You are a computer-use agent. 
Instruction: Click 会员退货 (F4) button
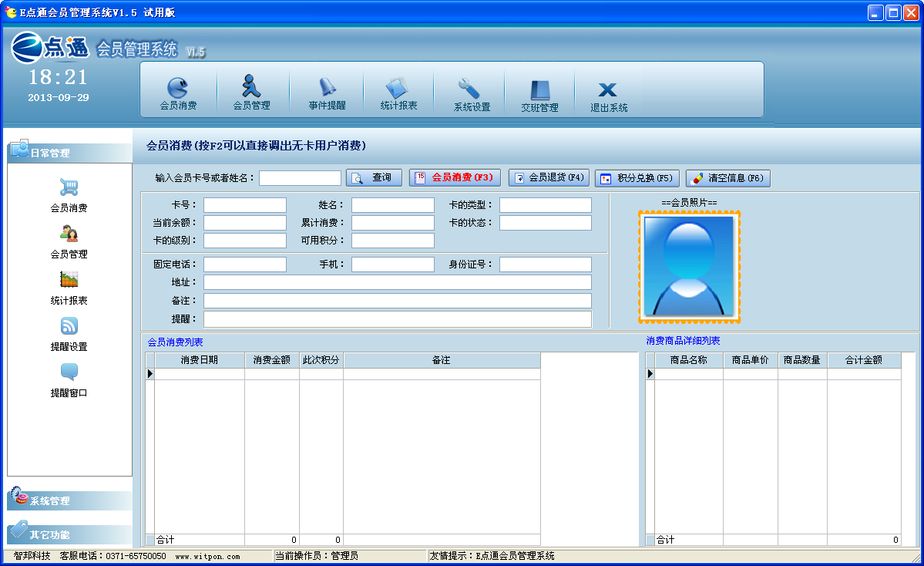pyautogui.click(x=549, y=177)
